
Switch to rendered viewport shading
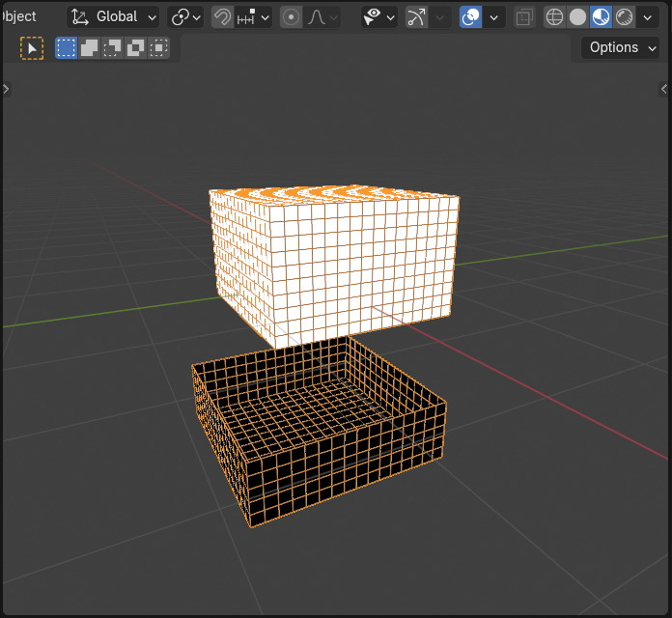point(624,17)
